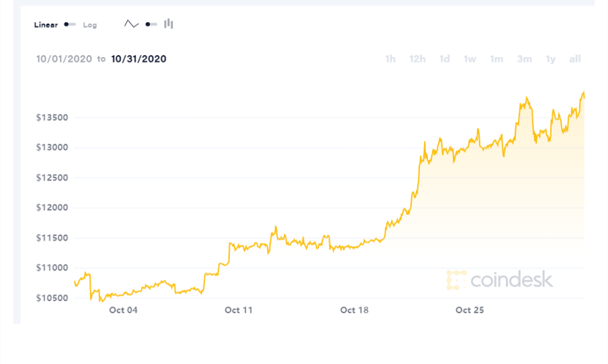The width and height of the screenshot is (608, 364).
Task: Click the Oct 25 x-axis label
Action: [470, 310]
